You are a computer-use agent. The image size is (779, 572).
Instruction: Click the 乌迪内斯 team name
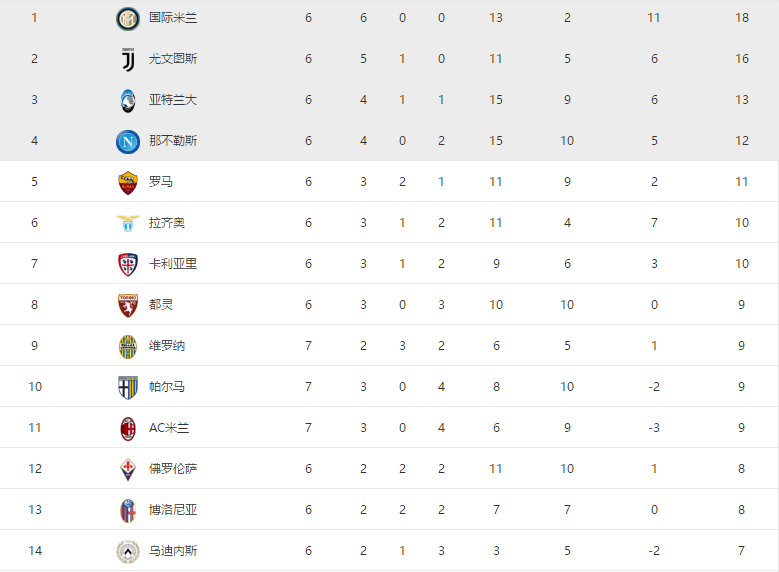(x=173, y=551)
